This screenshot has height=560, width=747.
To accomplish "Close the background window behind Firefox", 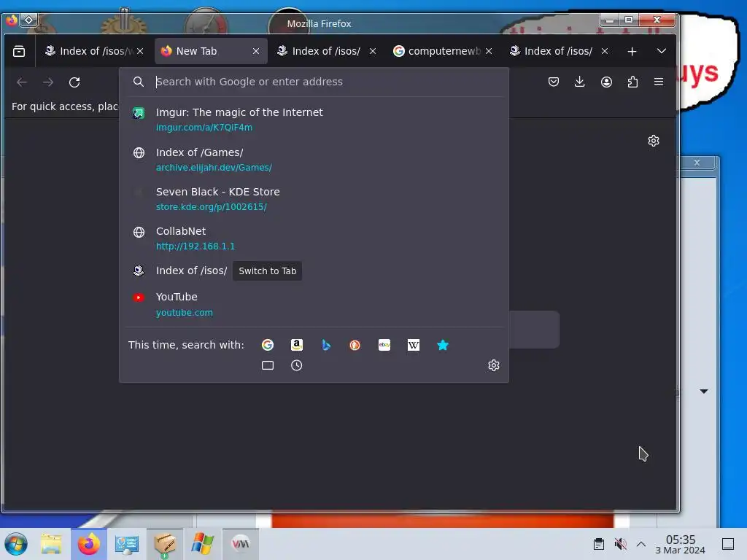I will (697, 163).
